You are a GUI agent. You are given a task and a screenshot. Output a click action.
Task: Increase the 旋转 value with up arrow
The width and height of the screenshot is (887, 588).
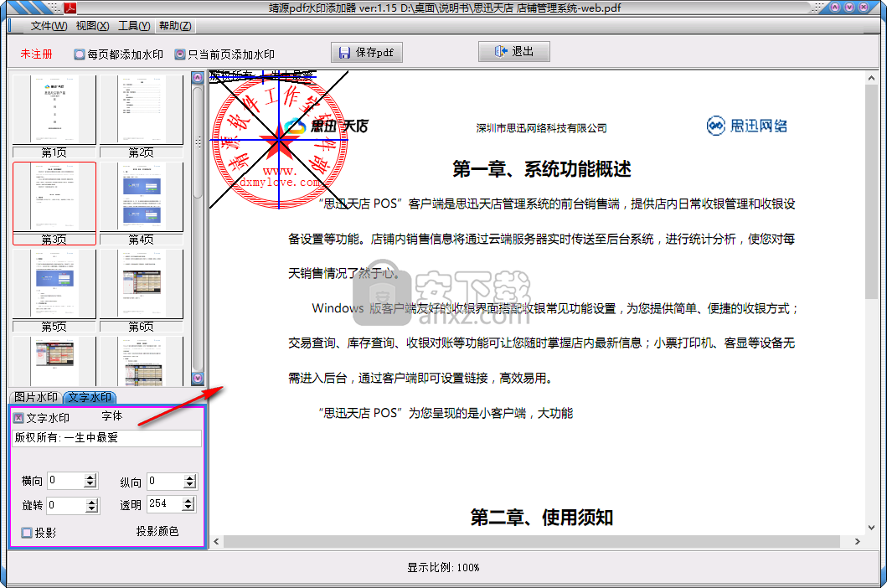tap(92, 502)
